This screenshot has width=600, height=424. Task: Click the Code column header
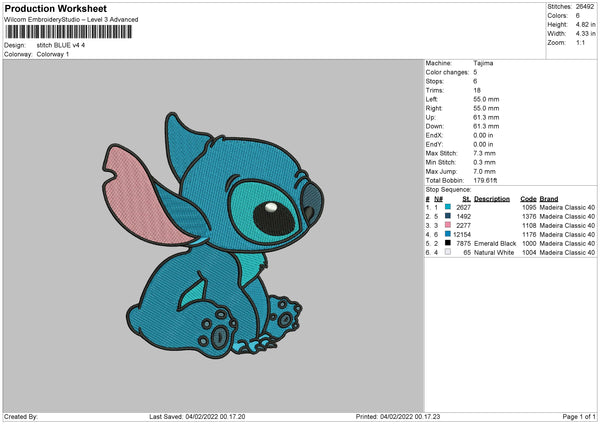click(528, 198)
